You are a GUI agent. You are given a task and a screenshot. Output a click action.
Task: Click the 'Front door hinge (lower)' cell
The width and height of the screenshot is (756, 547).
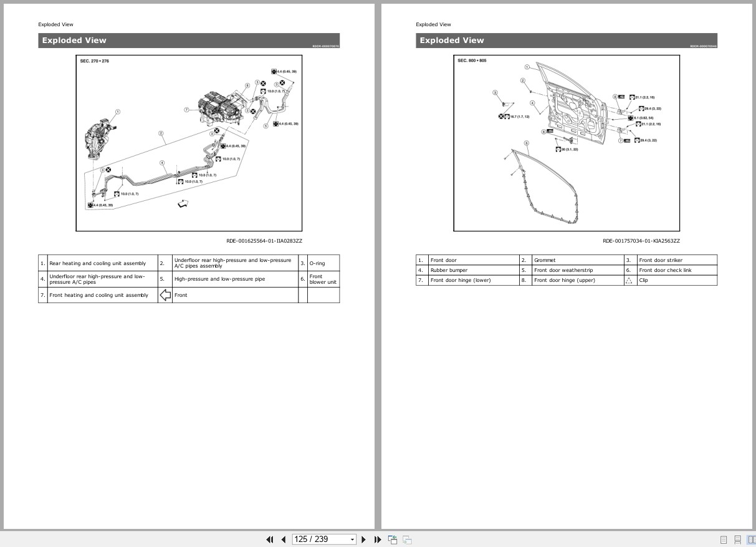point(474,280)
